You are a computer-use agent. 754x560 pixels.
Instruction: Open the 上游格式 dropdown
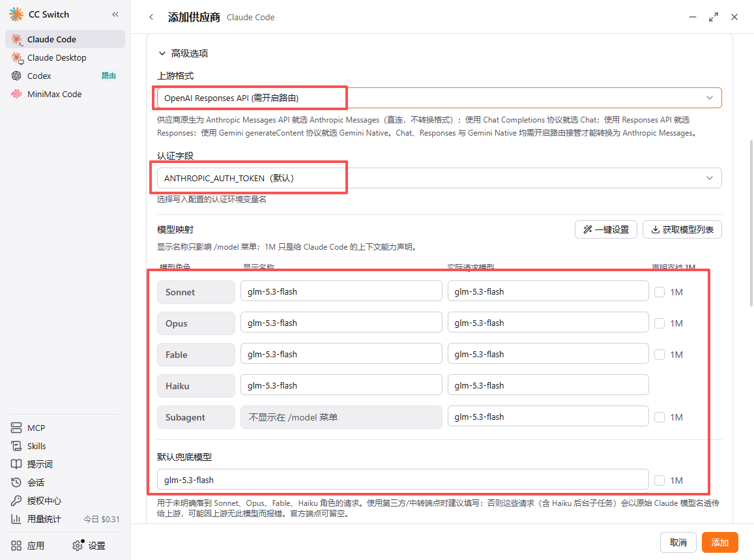click(x=439, y=98)
